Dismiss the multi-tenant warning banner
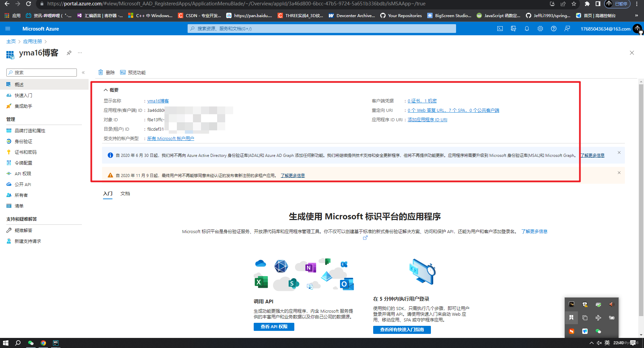Image resolution: width=644 pixels, height=348 pixels. click(x=619, y=173)
